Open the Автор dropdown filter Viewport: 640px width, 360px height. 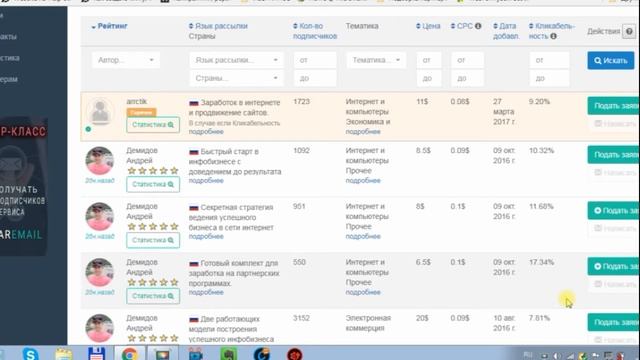pyautogui.click(x=125, y=60)
